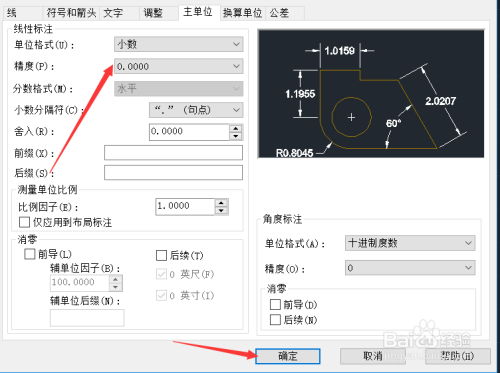
Task: Switch to the 公差 tab
Action: point(285,13)
